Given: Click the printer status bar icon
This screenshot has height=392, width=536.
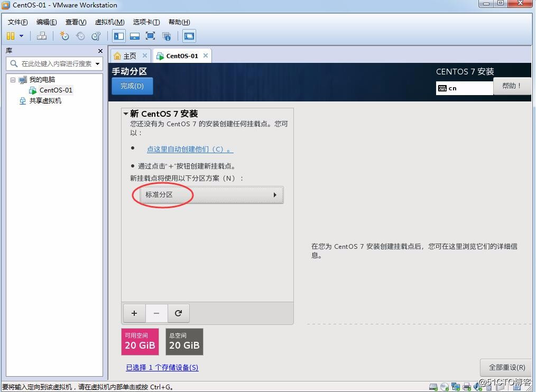Looking at the screenshot, I should (x=467, y=387).
